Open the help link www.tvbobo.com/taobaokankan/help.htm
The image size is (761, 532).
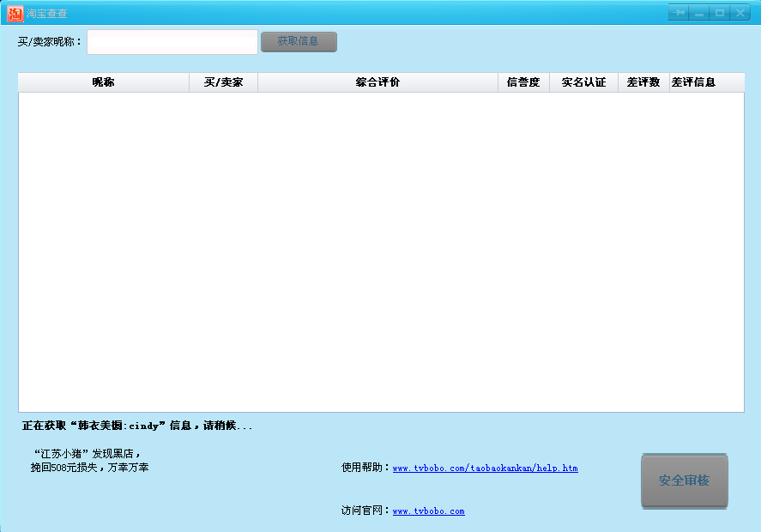click(485, 469)
